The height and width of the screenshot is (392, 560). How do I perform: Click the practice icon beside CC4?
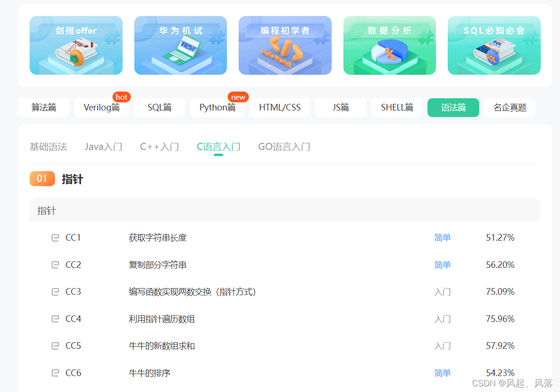pyautogui.click(x=55, y=319)
